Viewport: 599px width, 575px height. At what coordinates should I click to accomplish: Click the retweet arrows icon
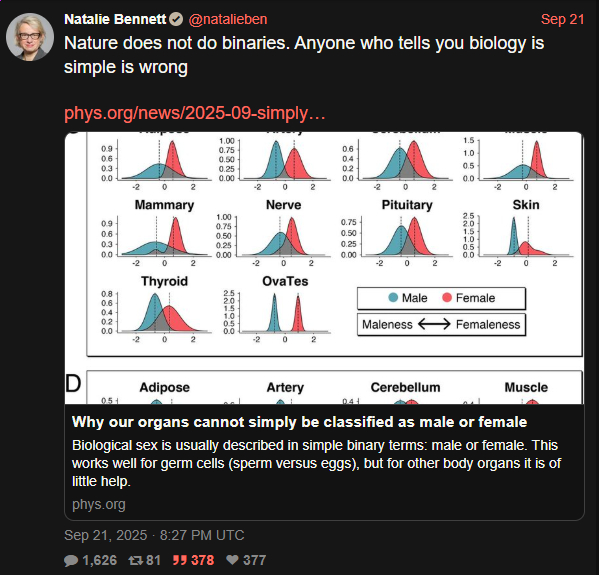tap(135, 560)
